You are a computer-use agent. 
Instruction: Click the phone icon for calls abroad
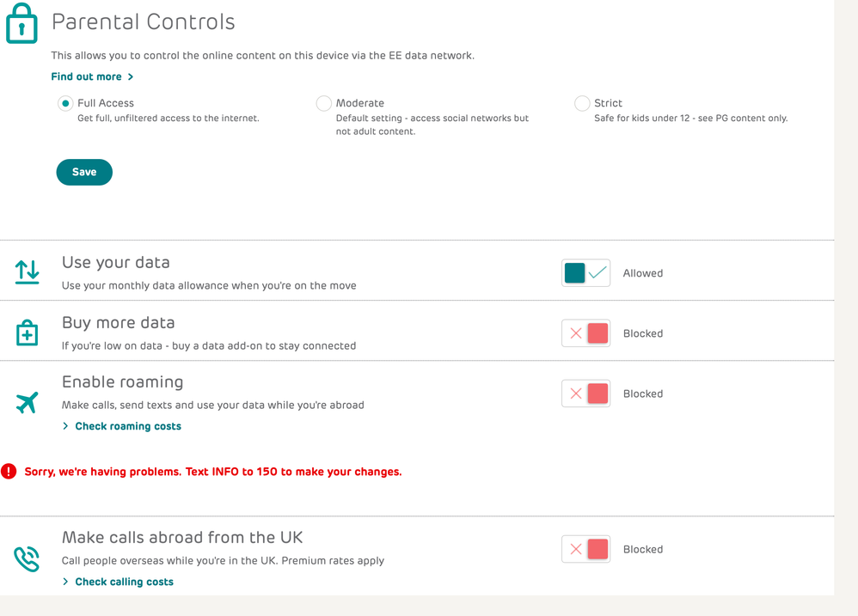[27, 558]
